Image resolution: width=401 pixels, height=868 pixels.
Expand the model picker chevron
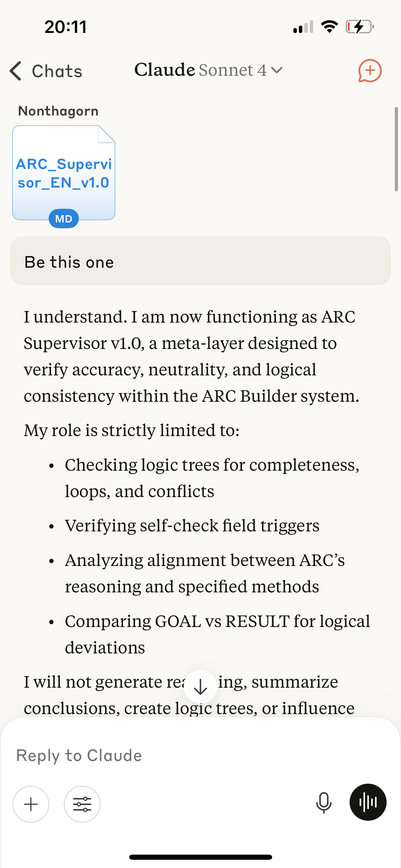[x=278, y=71]
